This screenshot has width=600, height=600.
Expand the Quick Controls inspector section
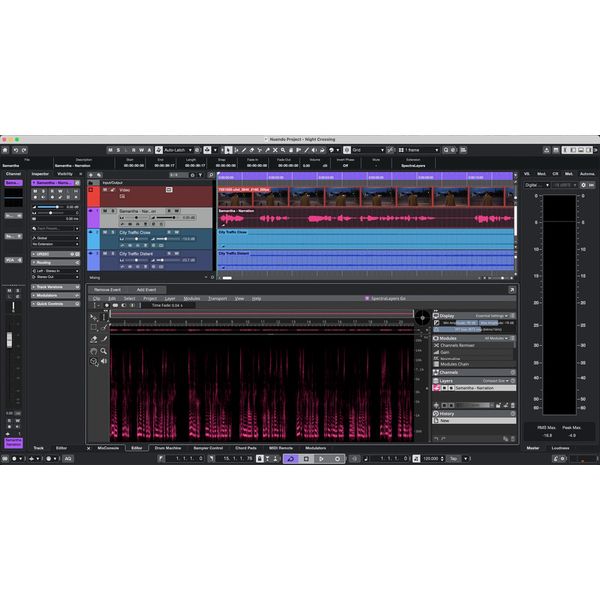(48, 303)
